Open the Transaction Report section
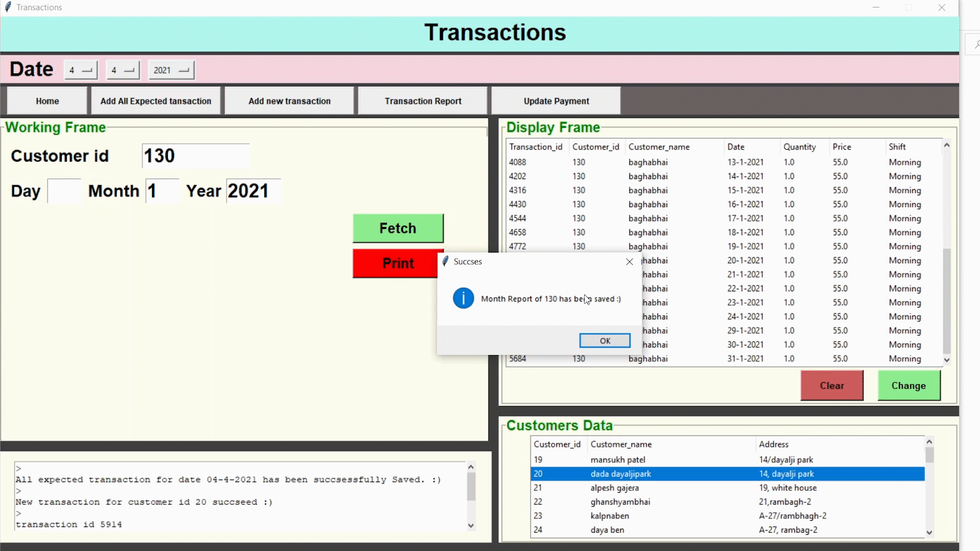The width and height of the screenshot is (980, 551). (423, 101)
